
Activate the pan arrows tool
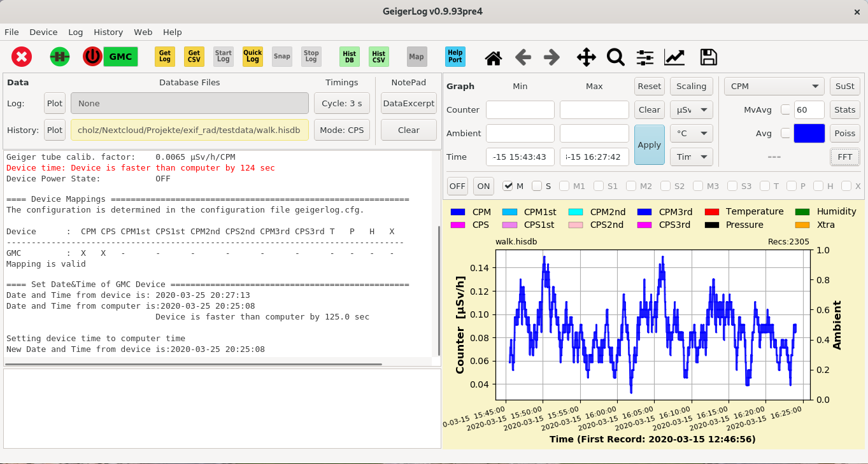click(586, 57)
